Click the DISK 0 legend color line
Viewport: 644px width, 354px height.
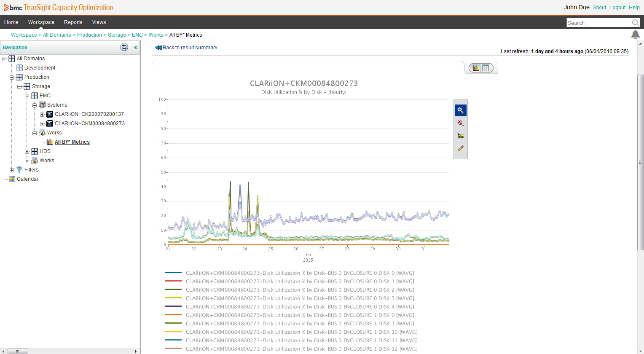click(173, 273)
